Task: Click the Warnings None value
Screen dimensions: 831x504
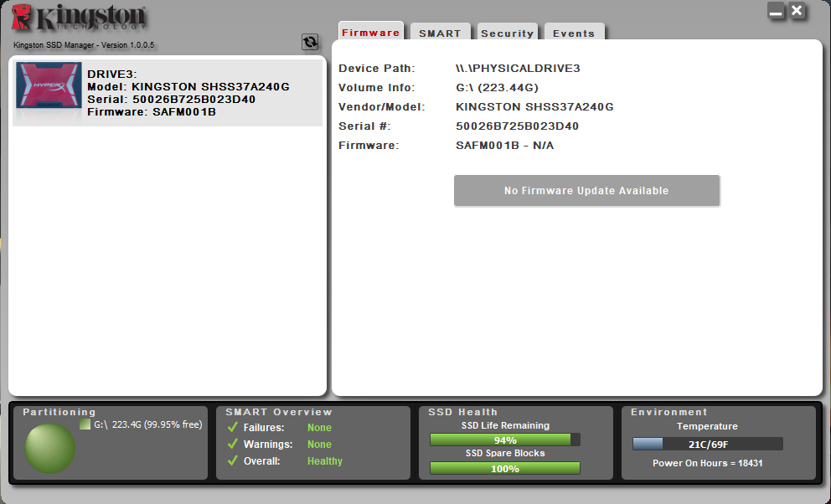Action: click(319, 445)
